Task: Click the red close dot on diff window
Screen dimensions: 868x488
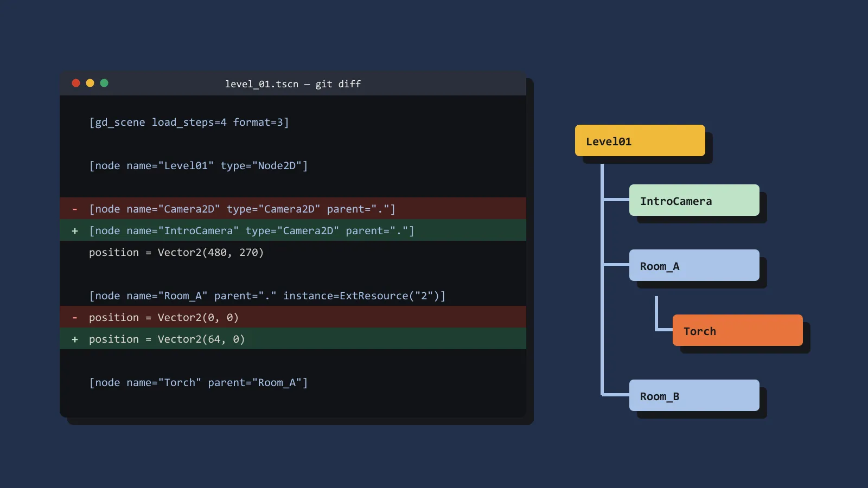Action: click(x=76, y=83)
